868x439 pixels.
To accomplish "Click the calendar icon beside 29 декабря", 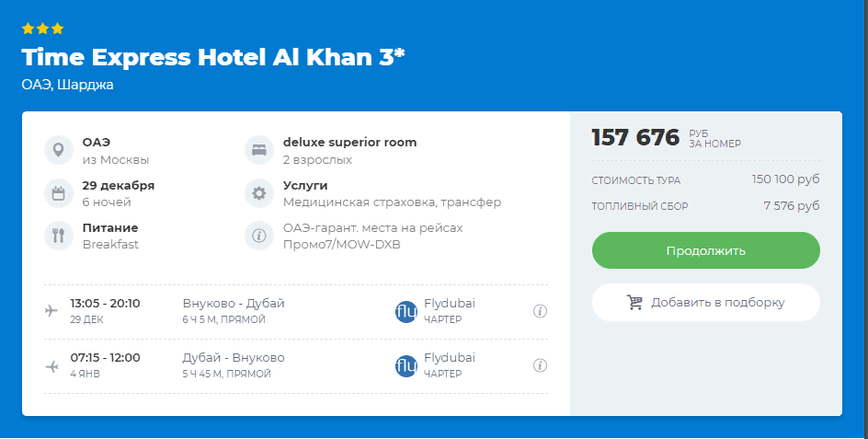I will click(58, 193).
